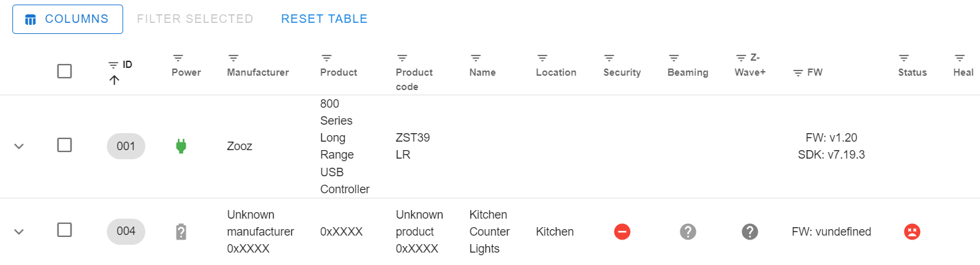Toggle the select-all checkbox in the header
Image resolution: width=980 pixels, height=265 pixels.
pyautogui.click(x=65, y=70)
